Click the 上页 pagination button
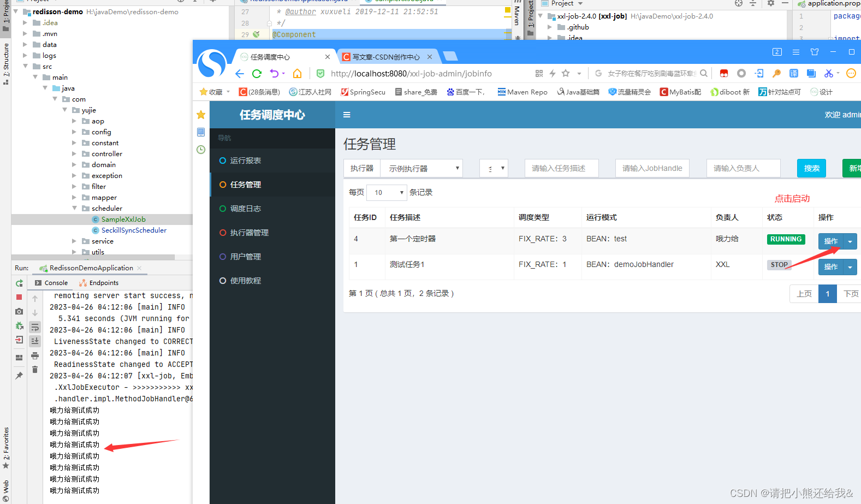This screenshot has width=861, height=504. (804, 294)
